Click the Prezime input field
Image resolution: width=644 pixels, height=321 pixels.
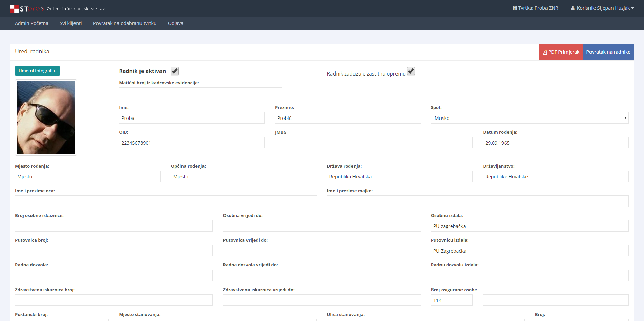[x=347, y=118]
